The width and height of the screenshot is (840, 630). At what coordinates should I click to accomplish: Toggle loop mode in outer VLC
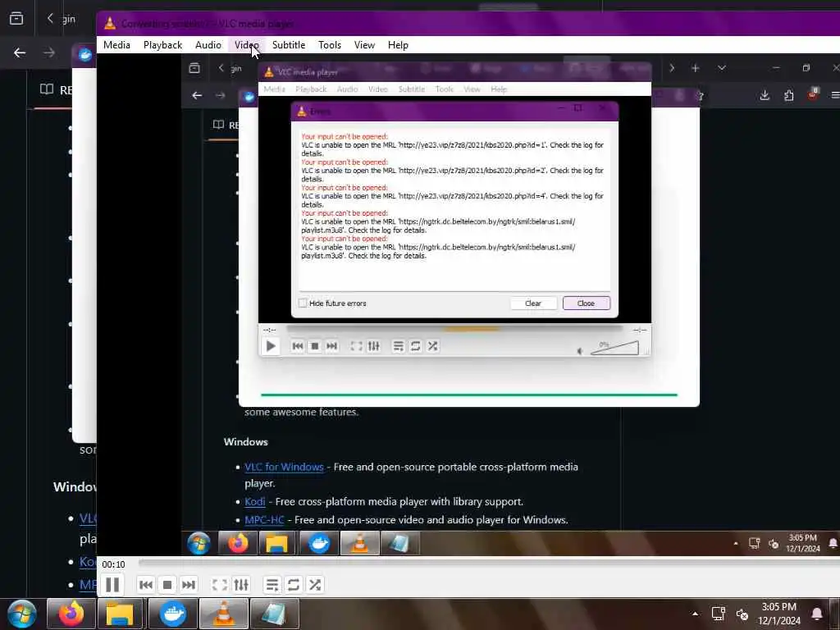click(294, 584)
